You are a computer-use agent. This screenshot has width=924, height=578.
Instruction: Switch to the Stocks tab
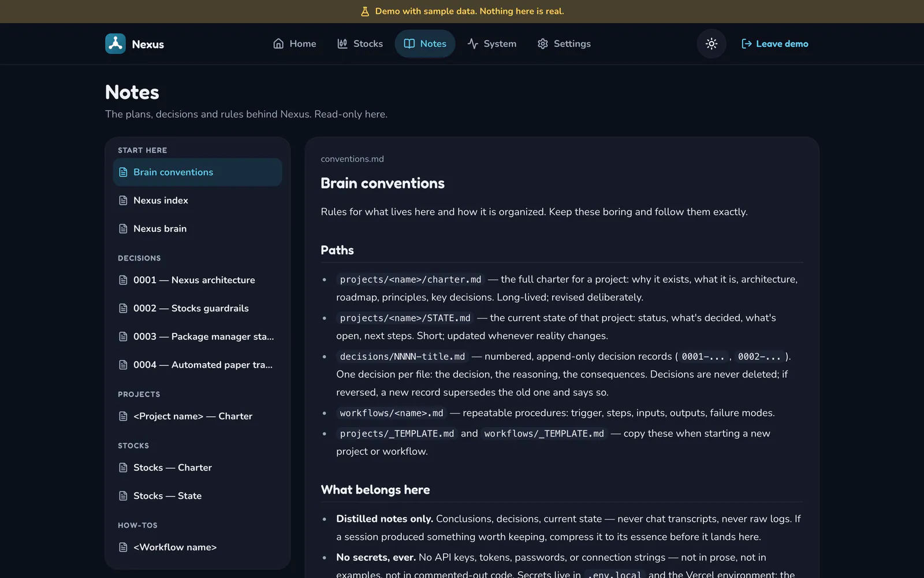[360, 44]
